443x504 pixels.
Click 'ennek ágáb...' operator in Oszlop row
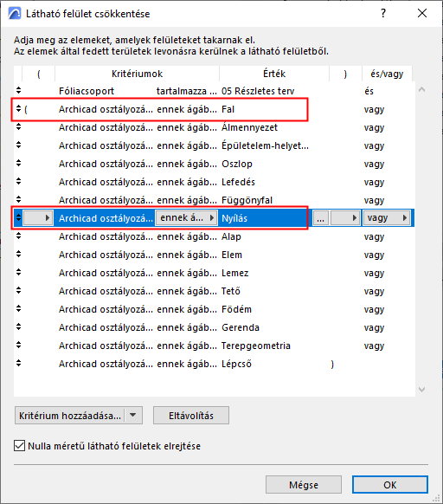[x=187, y=164]
